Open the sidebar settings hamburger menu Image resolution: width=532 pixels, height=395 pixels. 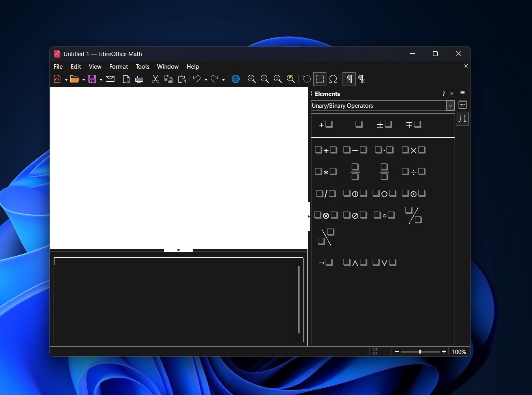pyautogui.click(x=463, y=93)
